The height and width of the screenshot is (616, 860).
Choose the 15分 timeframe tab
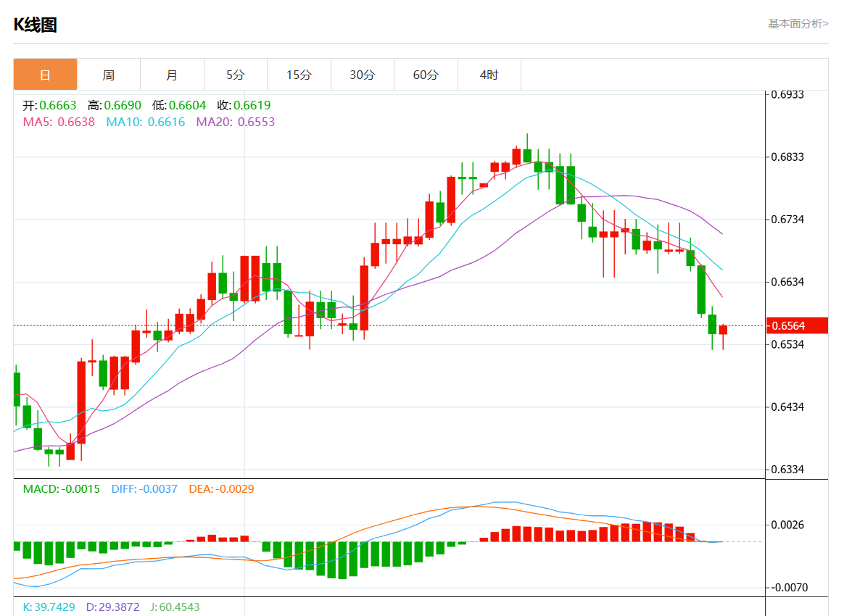(299, 75)
